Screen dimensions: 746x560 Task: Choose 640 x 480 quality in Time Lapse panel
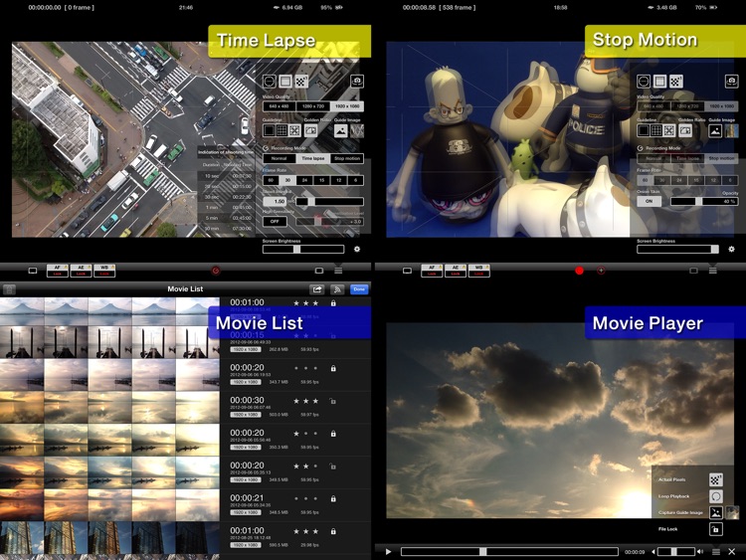point(280,106)
